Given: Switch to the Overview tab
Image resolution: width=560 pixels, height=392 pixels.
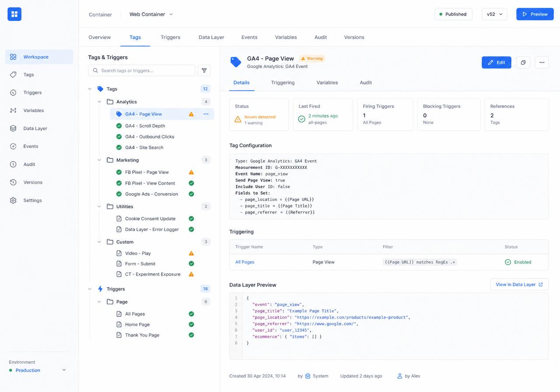Looking at the screenshot, I should pyautogui.click(x=100, y=37).
